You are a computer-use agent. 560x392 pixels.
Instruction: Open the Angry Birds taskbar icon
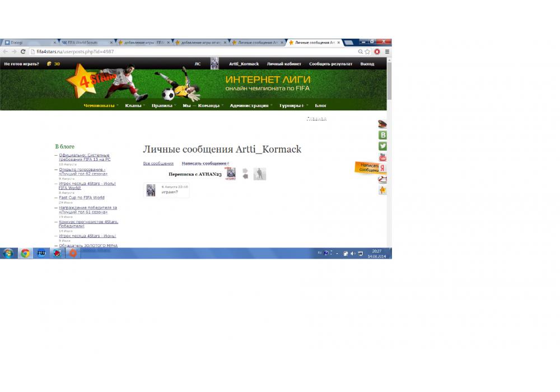pyautogui.click(x=57, y=254)
